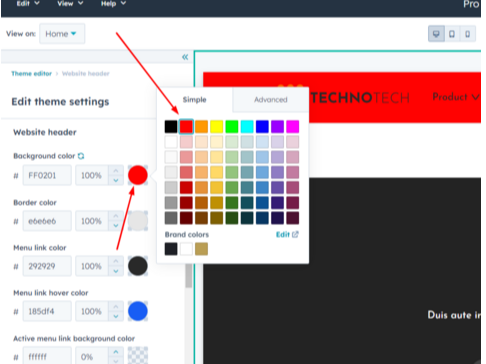486x364 pixels.
Task: Pick dark brand color swatch
Action: click(171, 249)
